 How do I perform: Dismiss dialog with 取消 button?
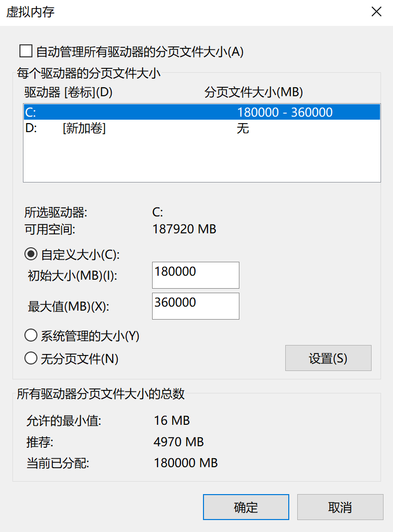point(340,508)
